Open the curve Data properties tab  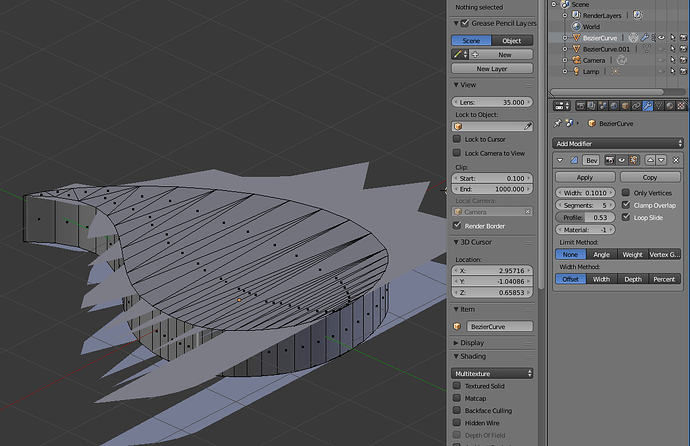(x=659, y=106)
